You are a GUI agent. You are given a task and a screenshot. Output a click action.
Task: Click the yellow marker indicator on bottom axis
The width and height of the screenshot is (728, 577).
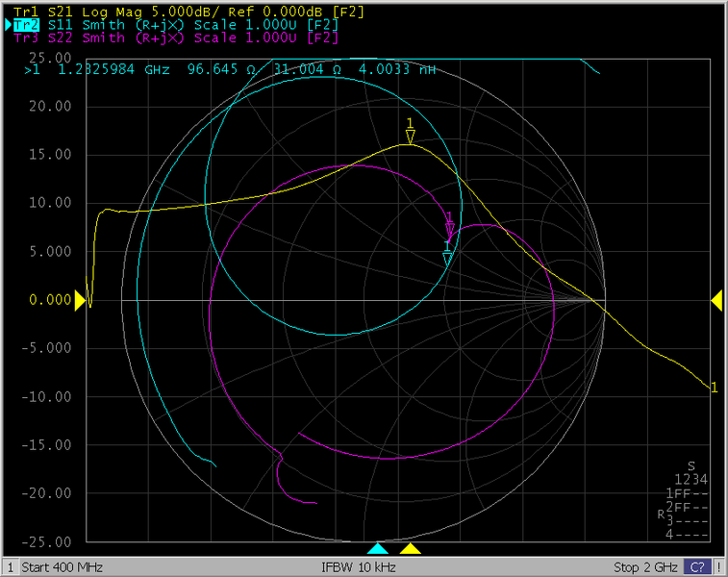pyautogui.click(x=411, y=549)
